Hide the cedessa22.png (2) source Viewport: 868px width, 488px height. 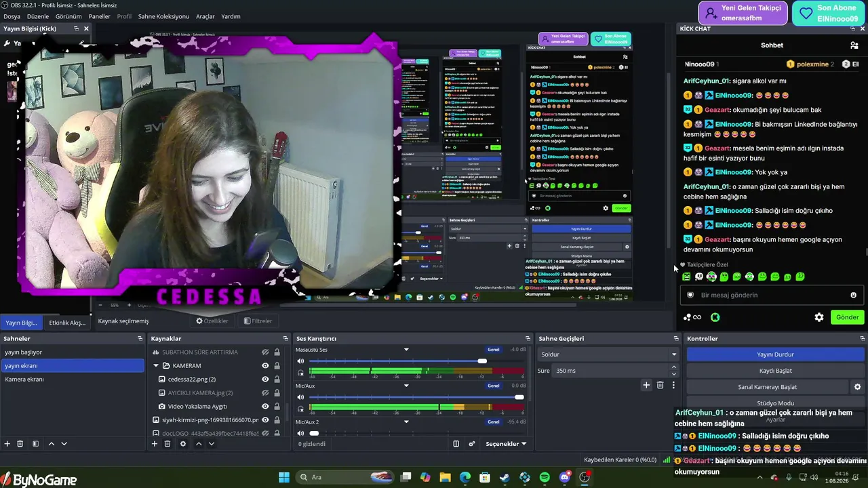pyautogui.click(x=266, y=380)
